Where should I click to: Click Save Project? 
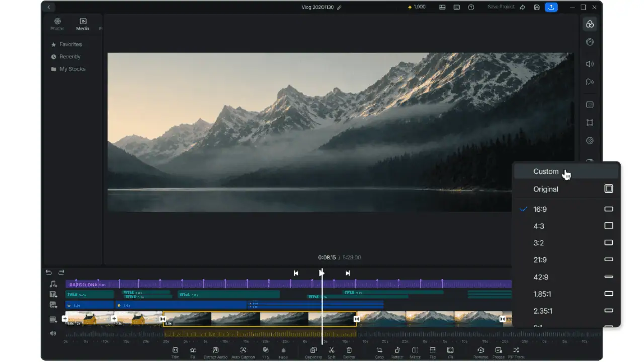tap(501, 7)
